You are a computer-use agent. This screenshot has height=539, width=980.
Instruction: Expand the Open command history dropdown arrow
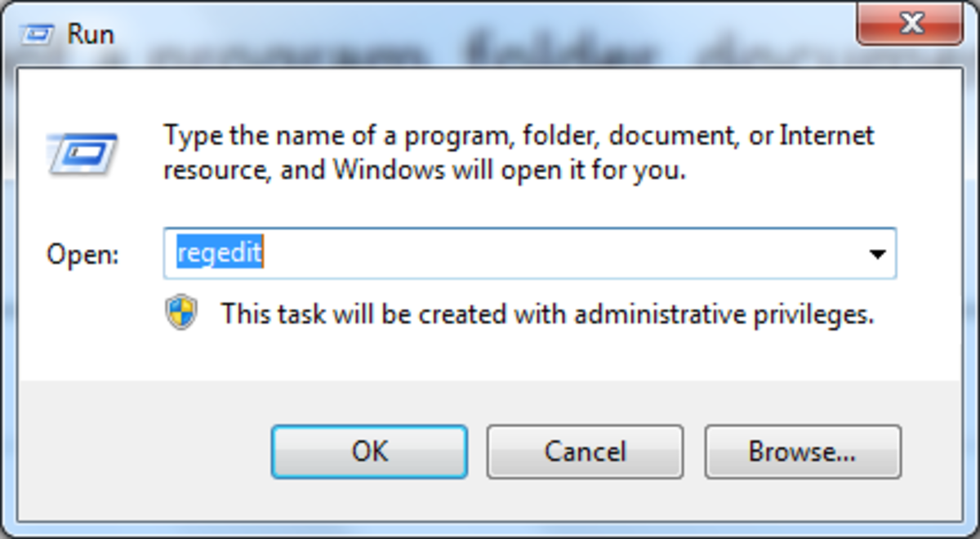(x=877, y=254)
